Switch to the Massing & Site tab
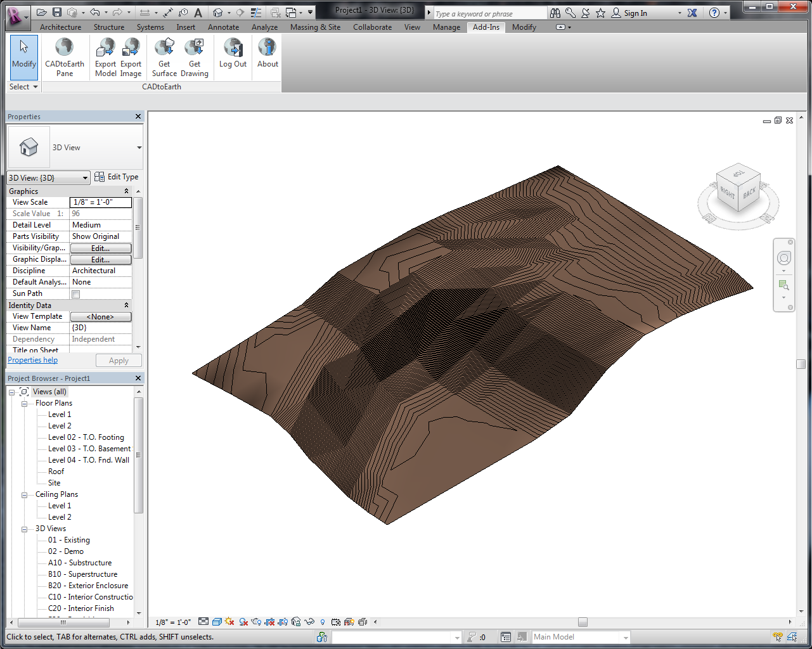This screenshot has height=649, width=812. 315,27
